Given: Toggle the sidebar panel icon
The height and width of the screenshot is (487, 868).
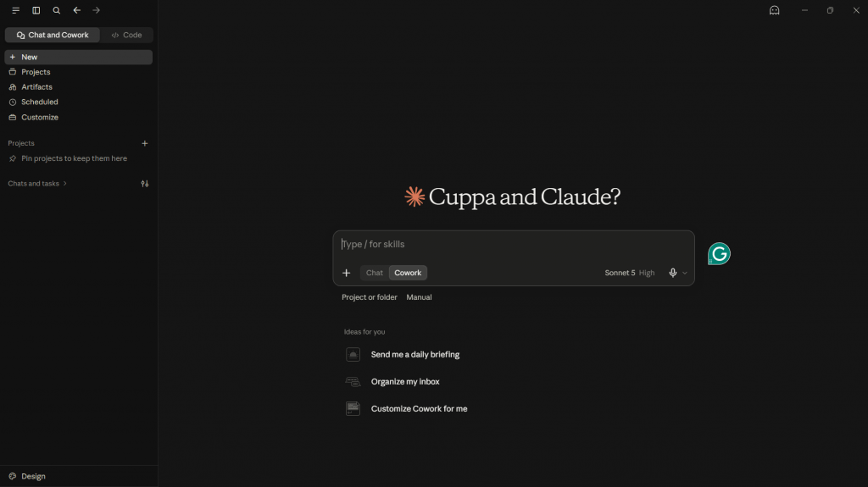Looking at the screenshot, I should [36, 10].
